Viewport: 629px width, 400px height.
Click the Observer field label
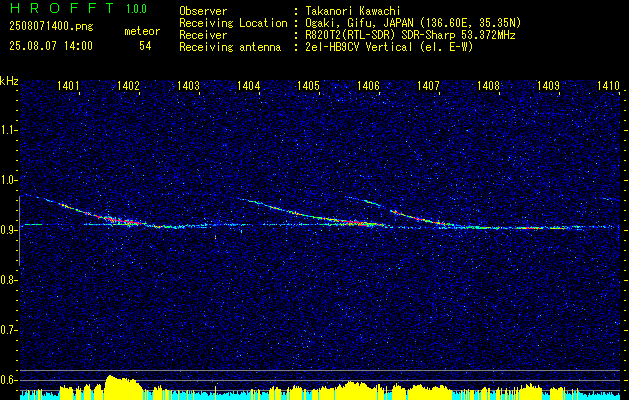(x=203, y=11)
